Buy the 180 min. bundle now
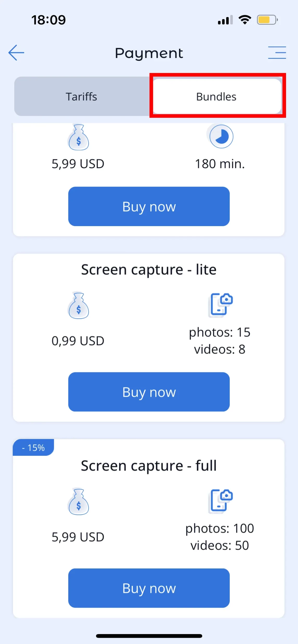Screen dimensions: 298x644 (x=149, y=207)
